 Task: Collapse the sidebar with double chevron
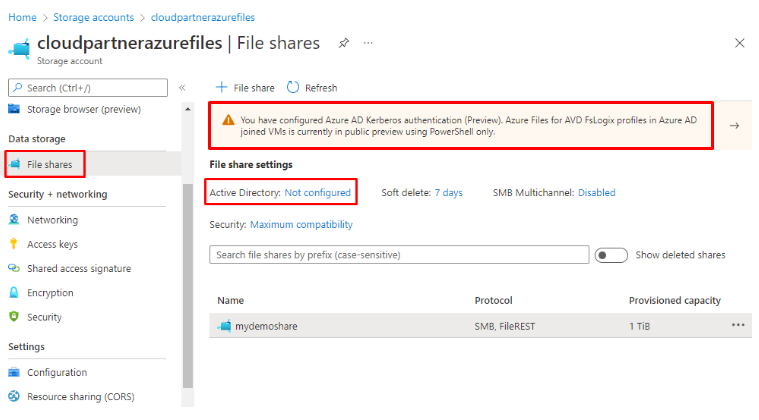[182, 88]
